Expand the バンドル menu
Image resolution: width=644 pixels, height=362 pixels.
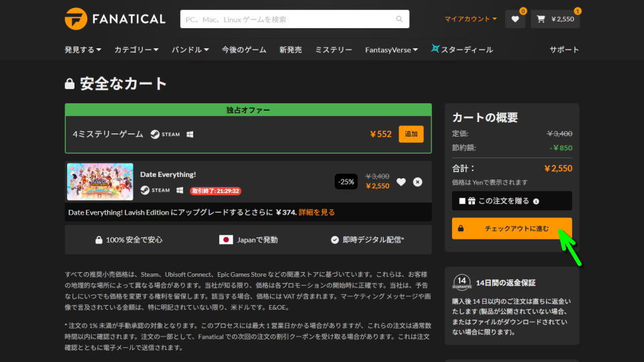(190, 50)
